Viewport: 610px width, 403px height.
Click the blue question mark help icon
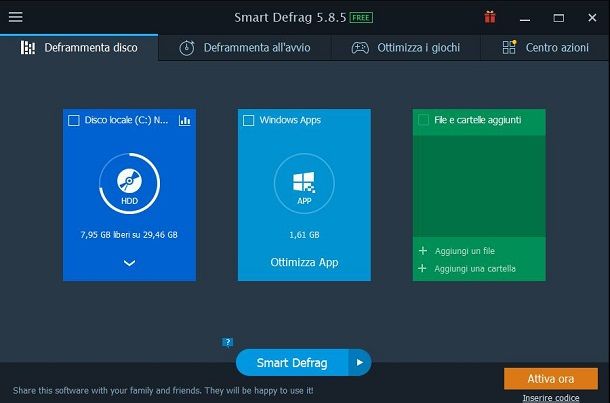click(228, 342)
